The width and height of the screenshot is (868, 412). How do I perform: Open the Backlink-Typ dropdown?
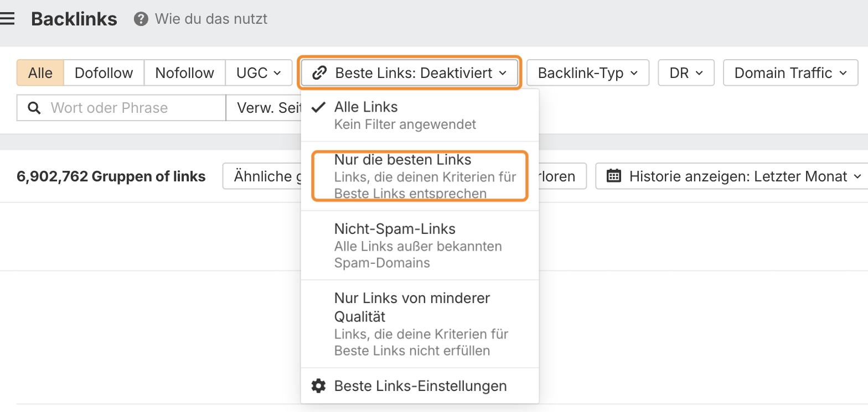pyautogui.click(x=588, y=73)
